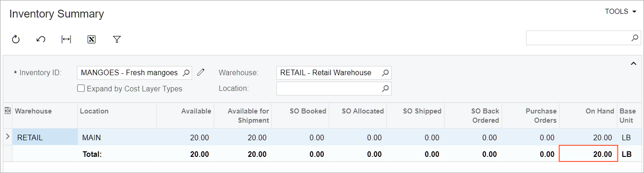Click the Undo icon in toolbar
This screenshot has width=644, height=173.
[41, 40]
